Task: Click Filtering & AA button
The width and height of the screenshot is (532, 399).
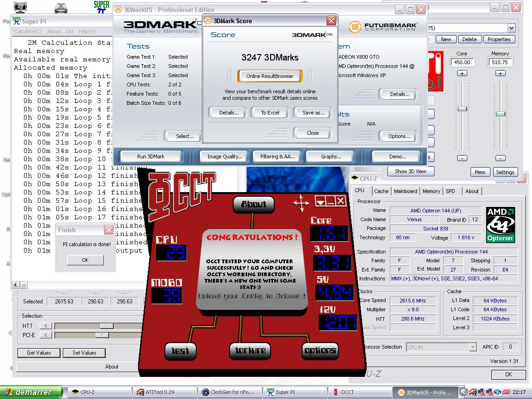Action: pyautogui.click(x=278, y=157)
